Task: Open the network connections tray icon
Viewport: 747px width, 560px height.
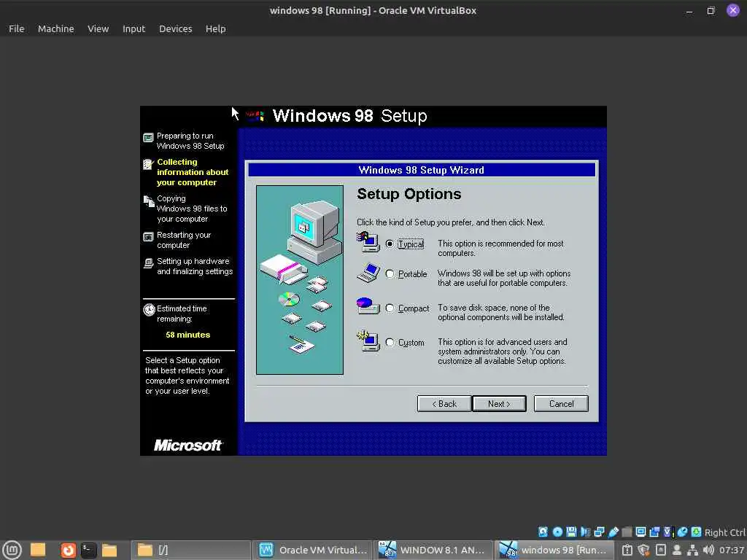Action: coord(693,550)
